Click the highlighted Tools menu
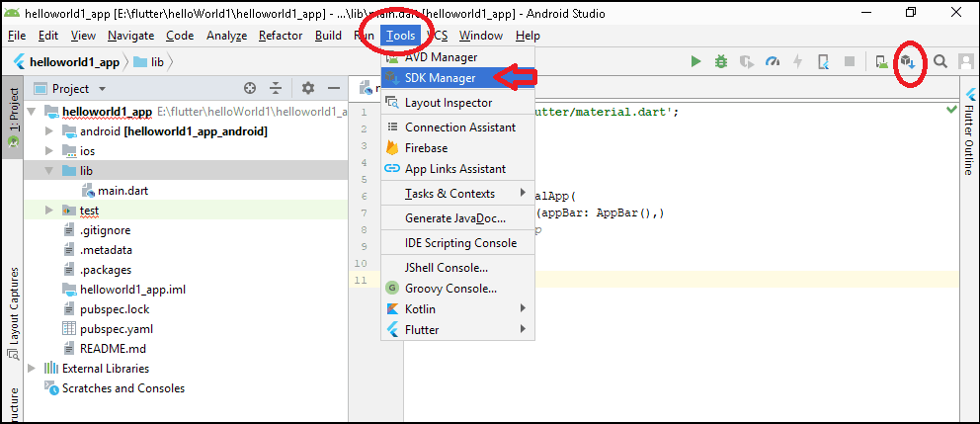 point(401,36)
